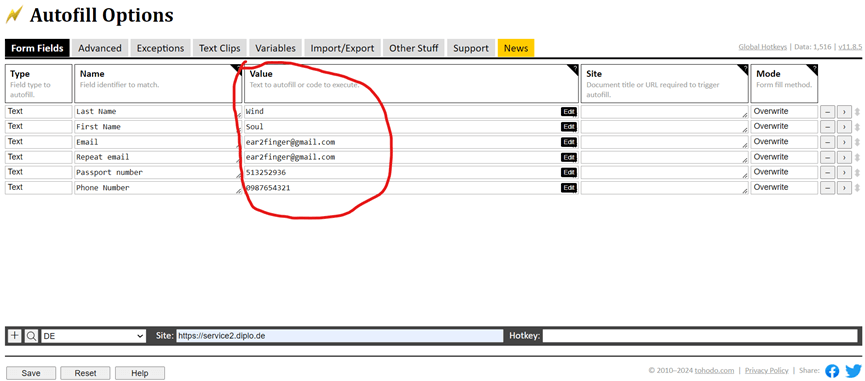Click the help corner on Value header
The width and height of the screenshot is (865, 381).
[x=574, y=68]
